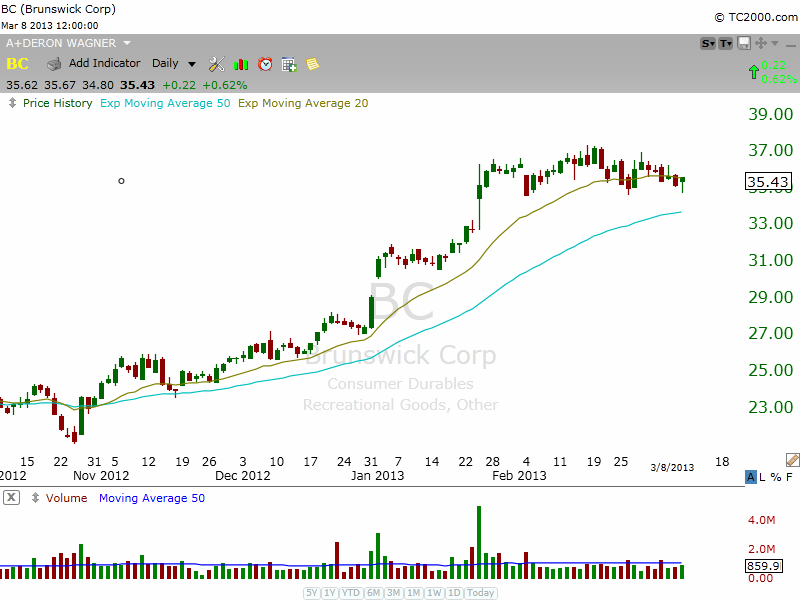Toggle the F scale button

tap(789, 477)
